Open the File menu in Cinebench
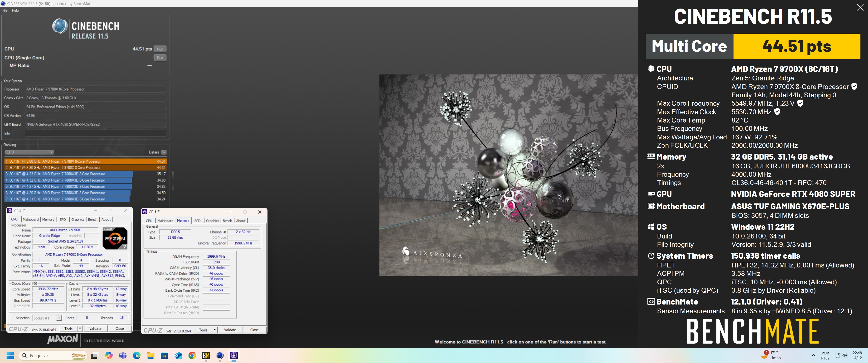The height and width of the screenshot is (363, 868). 5,10
